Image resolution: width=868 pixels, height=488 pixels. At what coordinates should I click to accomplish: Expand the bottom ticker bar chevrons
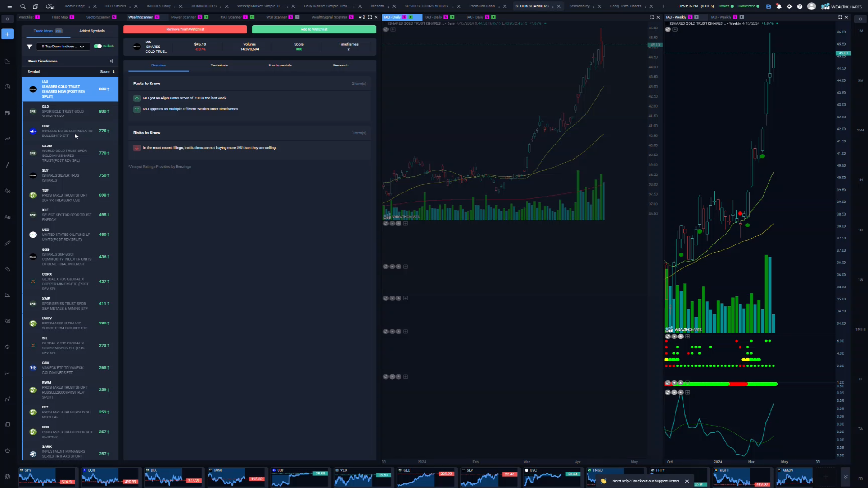[x=845, y=477]
